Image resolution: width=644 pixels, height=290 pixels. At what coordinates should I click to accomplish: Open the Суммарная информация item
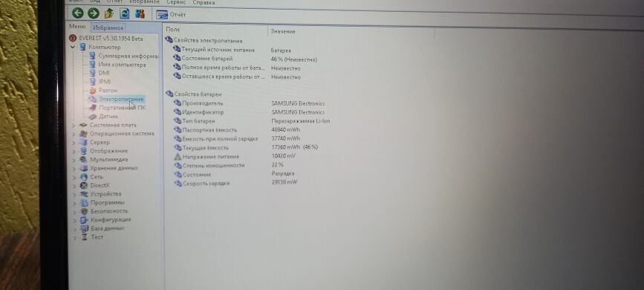point(129,56)
